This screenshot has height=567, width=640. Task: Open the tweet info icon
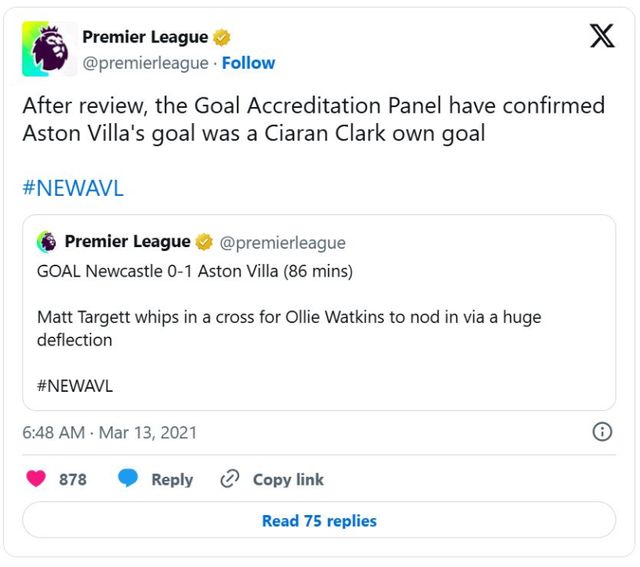(602, 432)
